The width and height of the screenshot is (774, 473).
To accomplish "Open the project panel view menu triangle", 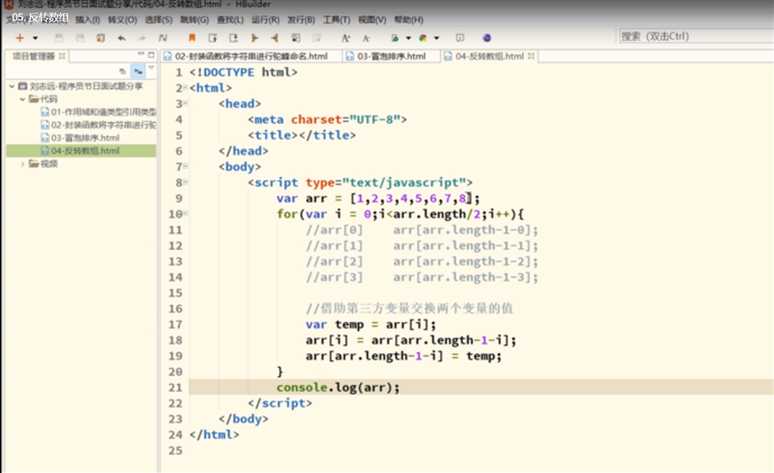I will (151, 69).
